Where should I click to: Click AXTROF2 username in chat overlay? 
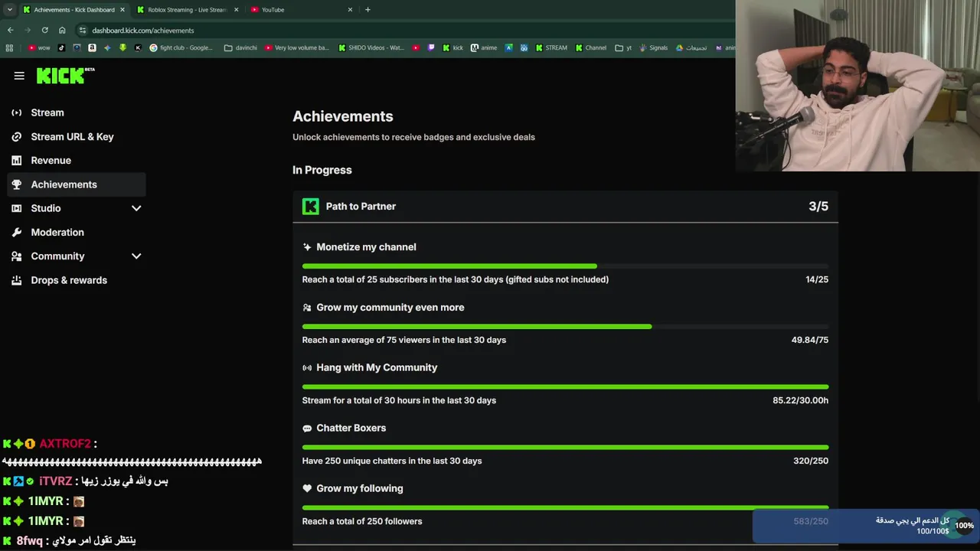coord(65,444)
